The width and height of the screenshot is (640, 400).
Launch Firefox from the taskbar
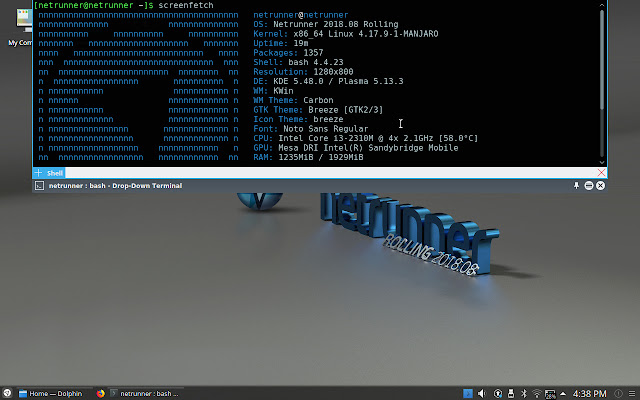tap(101, 393)
